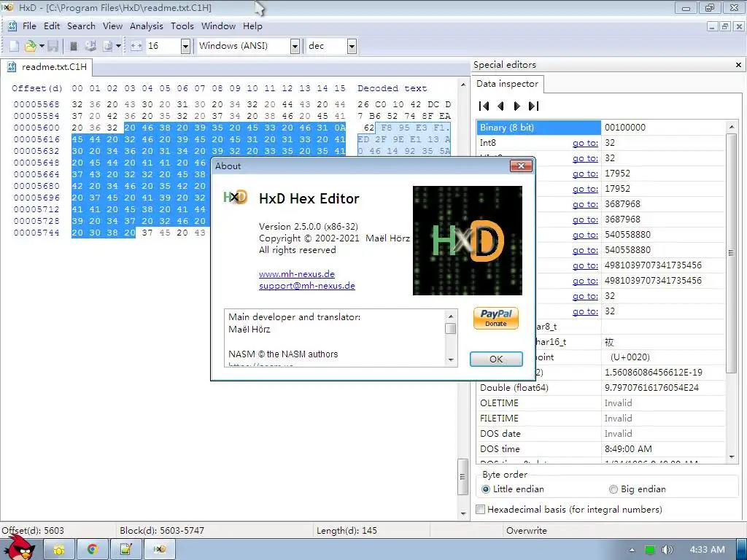Expand the dec offset base dropdown
This screenshot has height=560, width=747.
click(x=352, y=46)
